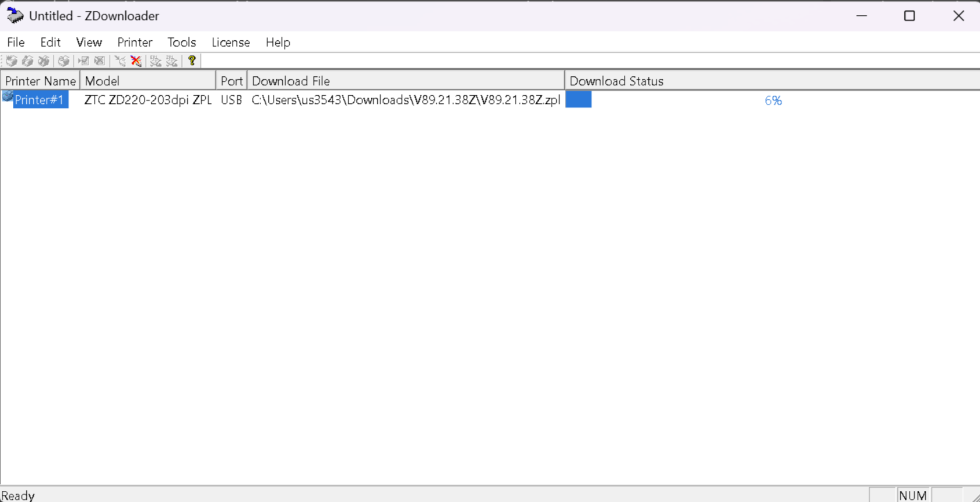Click the ZDownloader app icon in title bar
The image size is (980, 502).
pyautogui.click(x=15, y=16)
